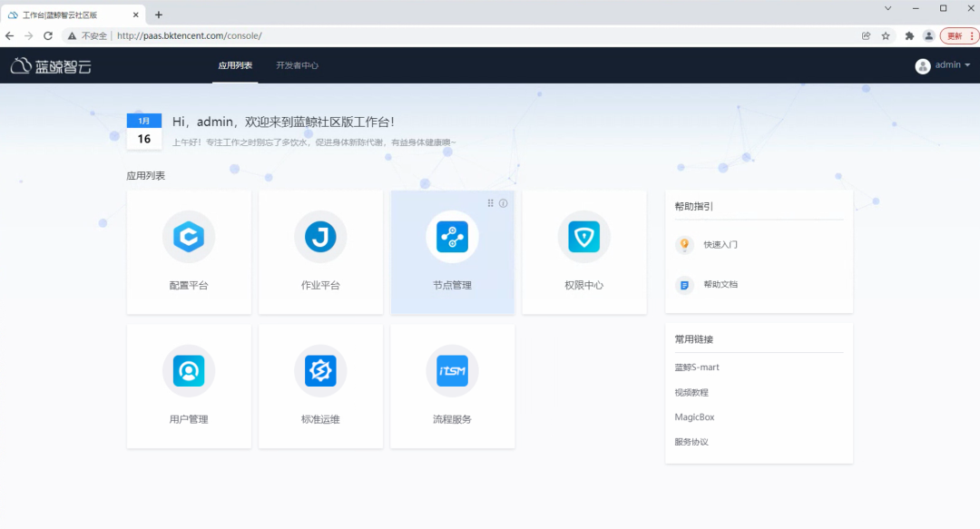Launch the 节点管理 app icon
Screen dimensions: 980x529
453,237
